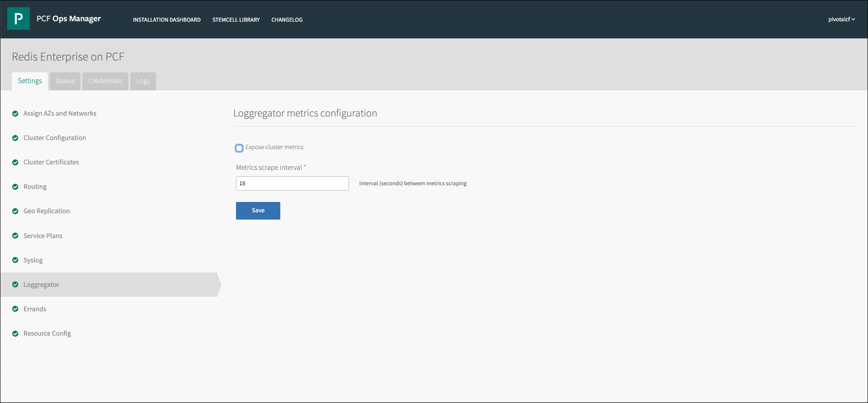
Task: Click the check icon next to Service Plans
Action: tap(15, 236)
